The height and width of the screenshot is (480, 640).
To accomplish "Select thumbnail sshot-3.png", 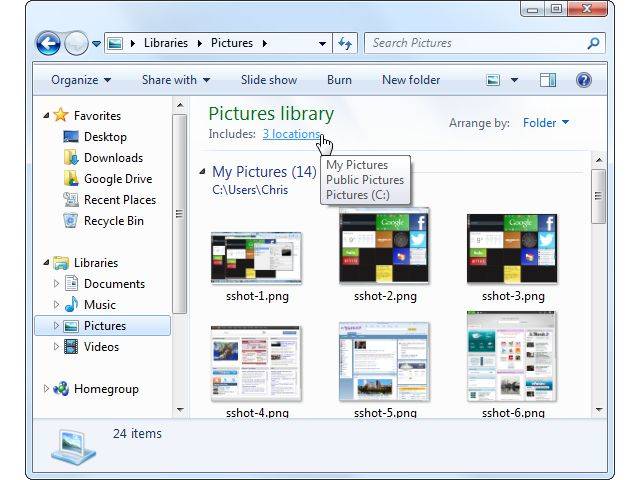I will (512, 249).
